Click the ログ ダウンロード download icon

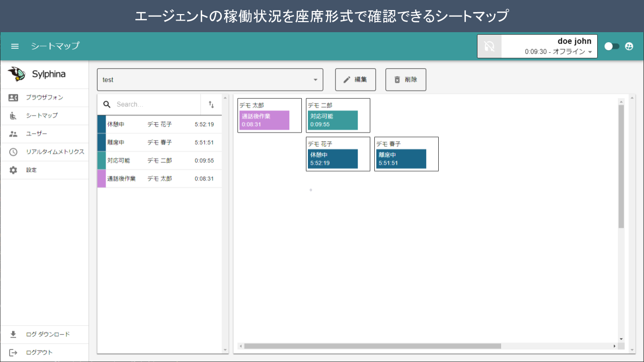point(14,334)
